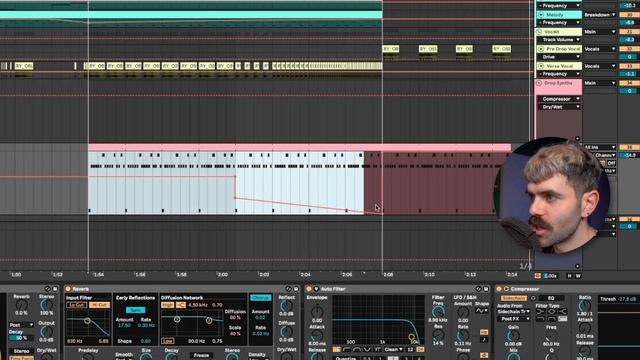Expand the Compressor sidechain fold triangle
The image size is (640, 360).
click(x=506, y=289)
